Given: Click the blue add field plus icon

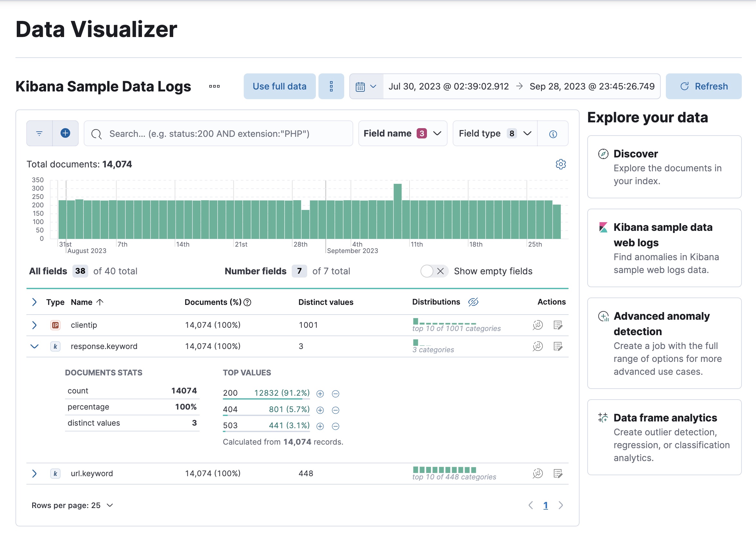Looking at the screenshot, I should (65, 133).
